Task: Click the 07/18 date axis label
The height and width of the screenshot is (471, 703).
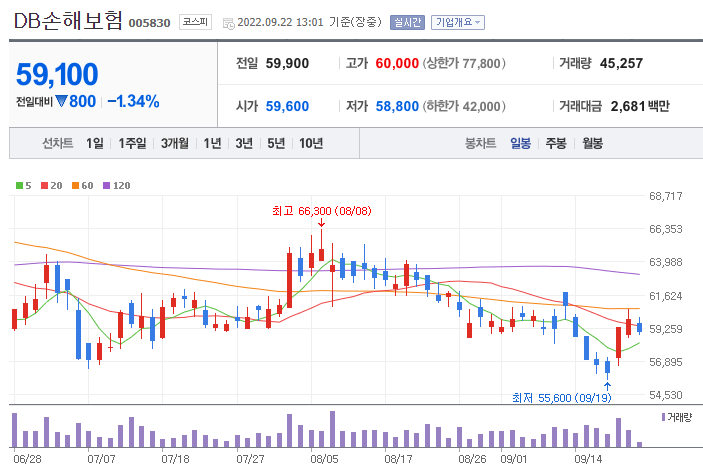Action: coord(175,459)
